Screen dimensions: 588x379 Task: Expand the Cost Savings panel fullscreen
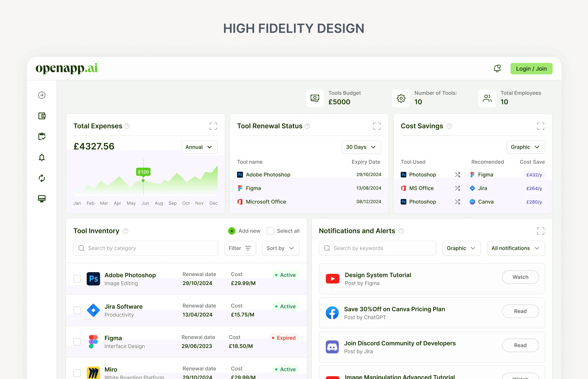pos(540,126)
